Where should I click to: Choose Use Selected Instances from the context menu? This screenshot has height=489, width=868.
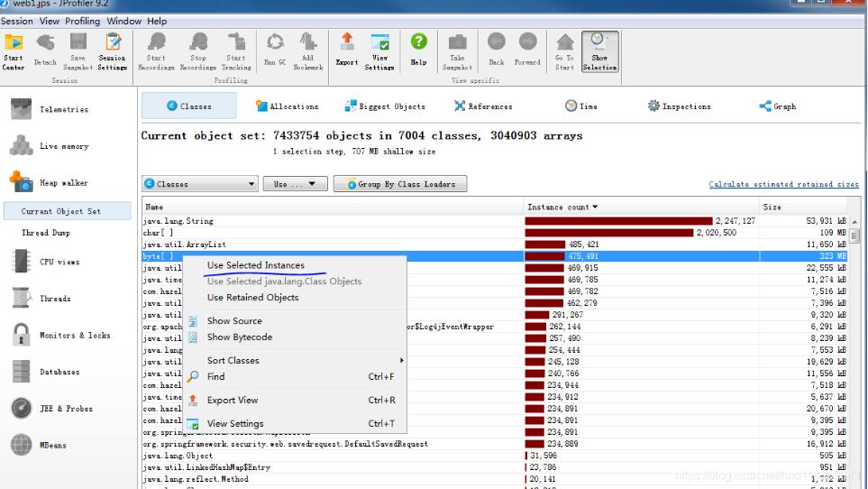tap(256, 265)
